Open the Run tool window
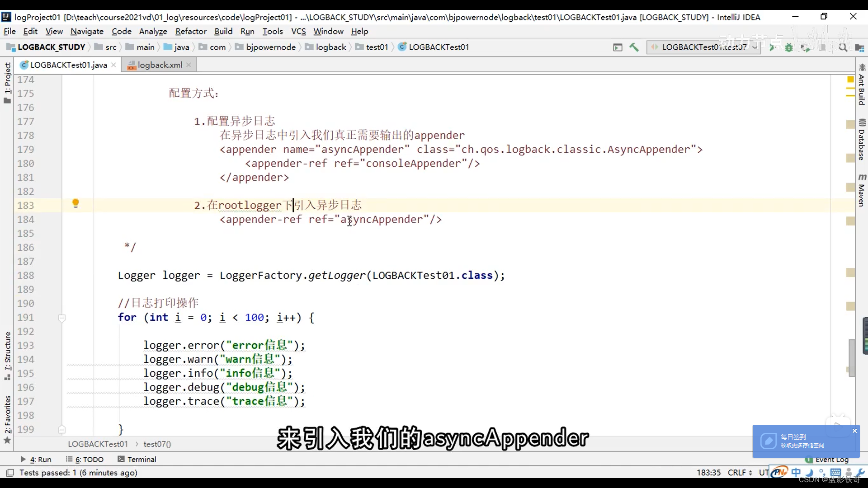The image size is (868, 488). point(36,459)
